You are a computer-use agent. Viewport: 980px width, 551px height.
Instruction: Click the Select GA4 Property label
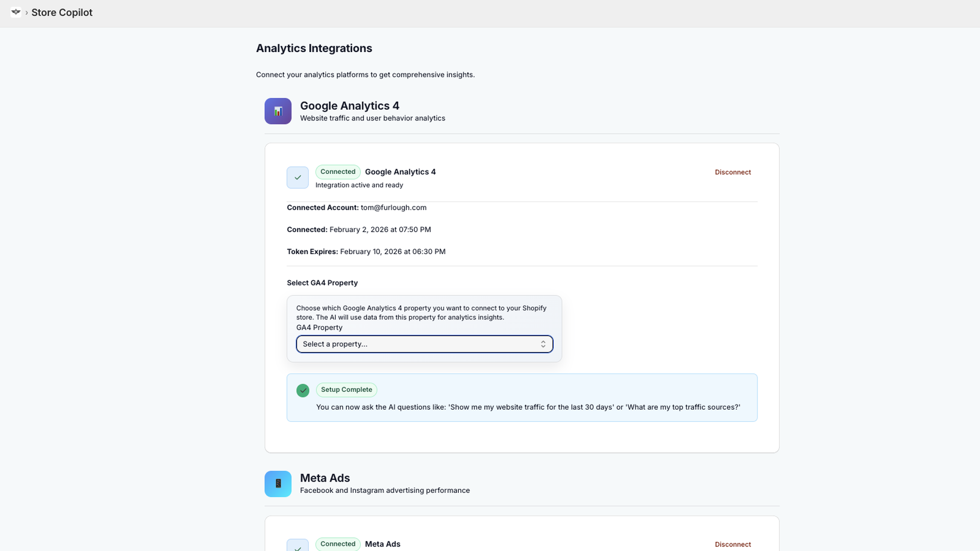click(x=322, y=283)
